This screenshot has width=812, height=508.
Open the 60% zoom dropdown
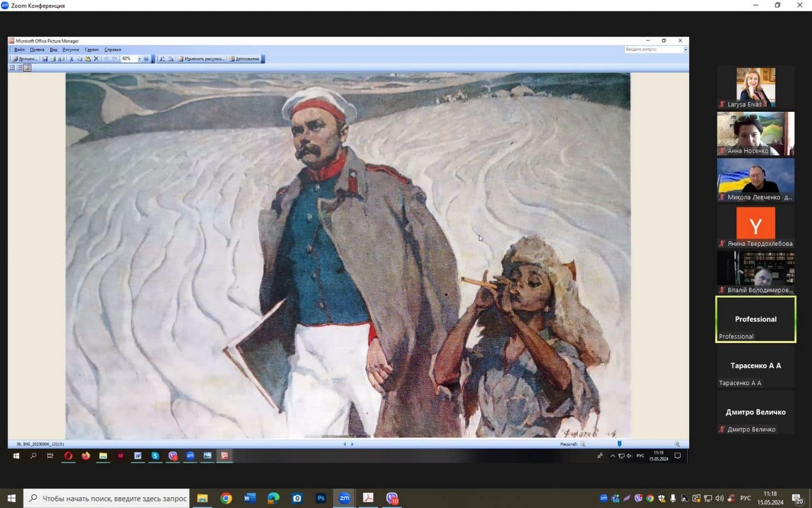pos(140,59)
